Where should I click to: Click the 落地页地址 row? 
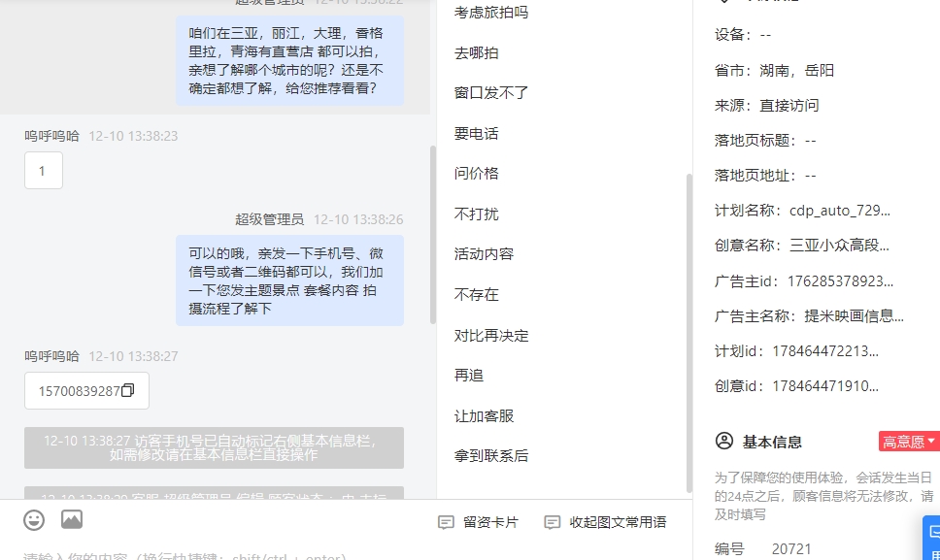(765, 176)
